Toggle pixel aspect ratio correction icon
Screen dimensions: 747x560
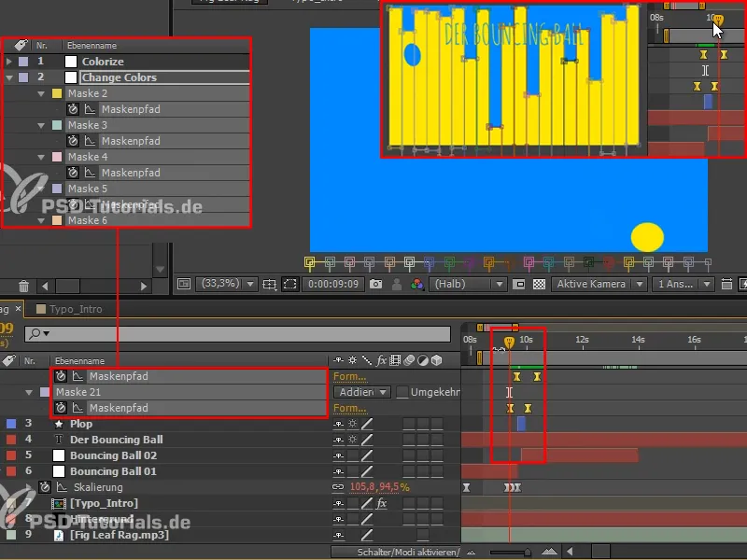[x=726, y=285]
